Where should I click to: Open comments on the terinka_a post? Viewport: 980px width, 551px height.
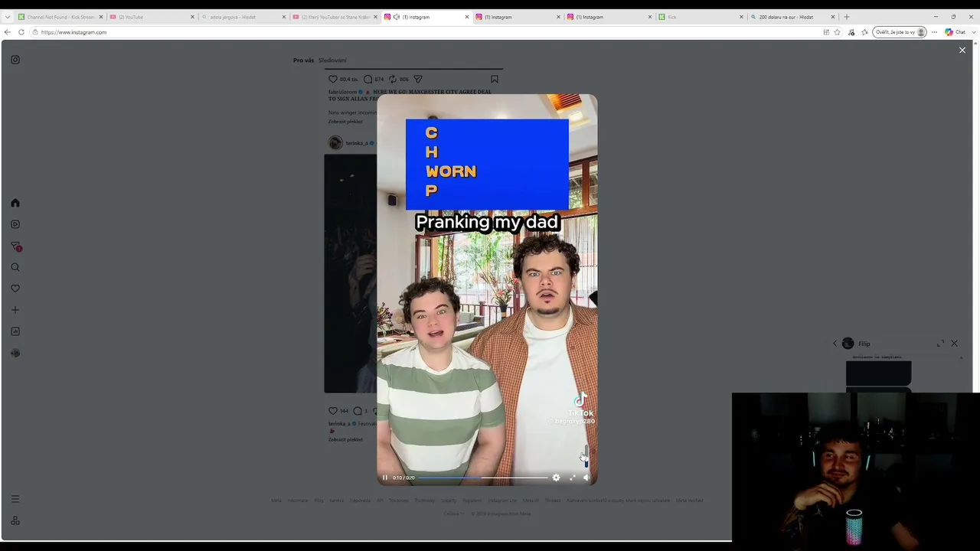(358, 411)
